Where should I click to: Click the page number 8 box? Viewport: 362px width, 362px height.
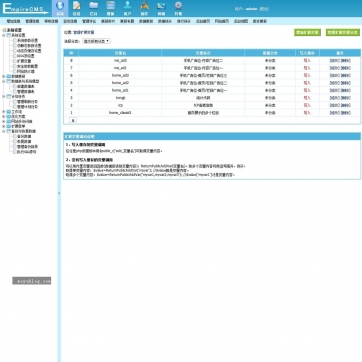click(x=73, y=120)
